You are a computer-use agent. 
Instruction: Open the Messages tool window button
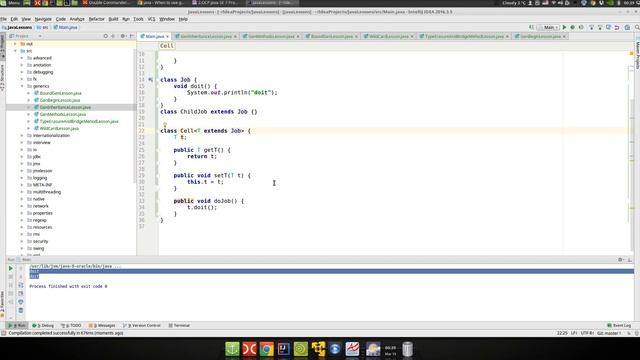[x=102, y=325]
